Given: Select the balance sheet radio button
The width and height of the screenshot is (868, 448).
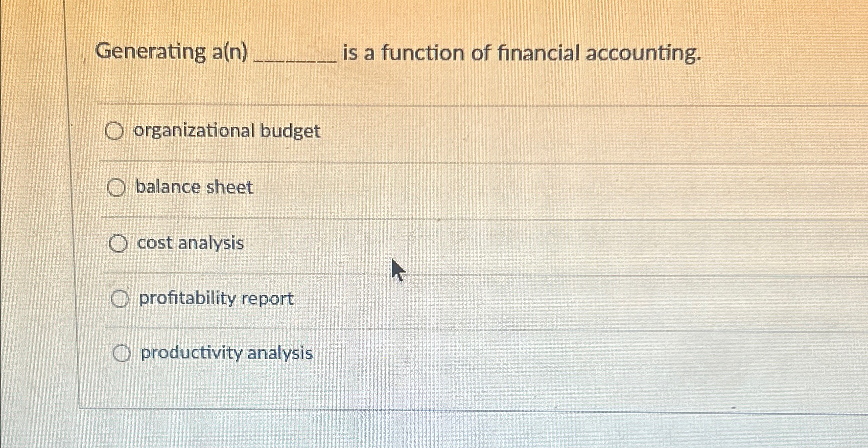Looking at the screenshot, I should click(x=117, y=187).
